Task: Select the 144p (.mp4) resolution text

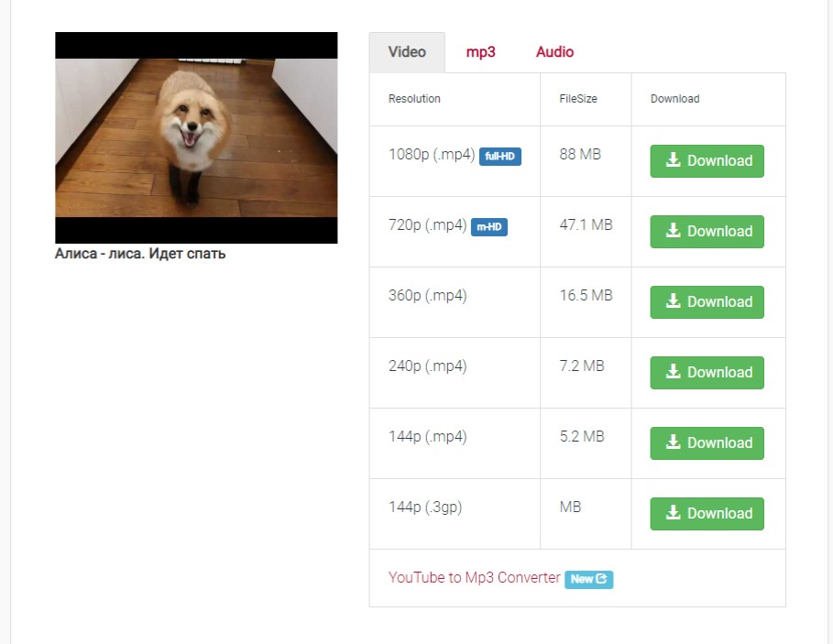Action: pyautogui.click(x=428, y=438)
